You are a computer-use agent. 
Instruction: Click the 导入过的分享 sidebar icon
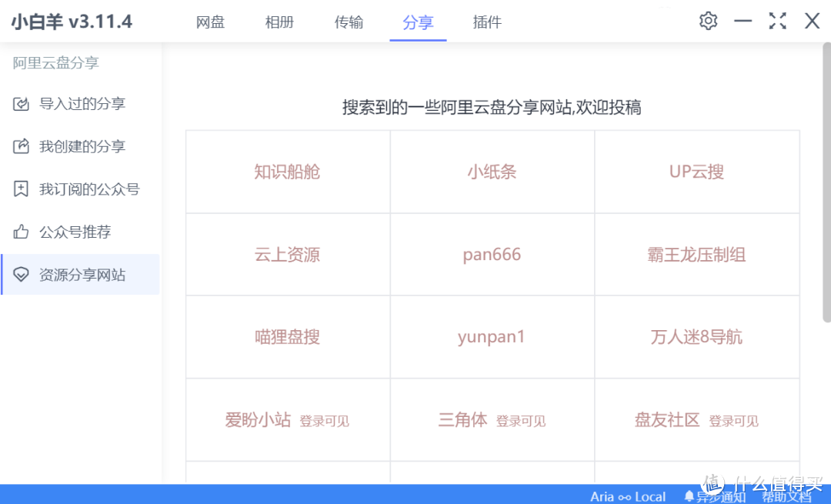21,104
